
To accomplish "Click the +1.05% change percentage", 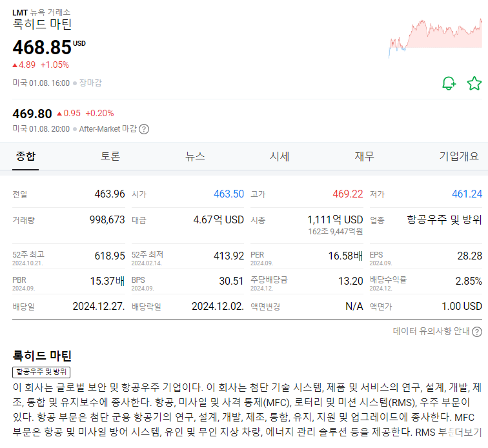I will click(x=55, y=65).
